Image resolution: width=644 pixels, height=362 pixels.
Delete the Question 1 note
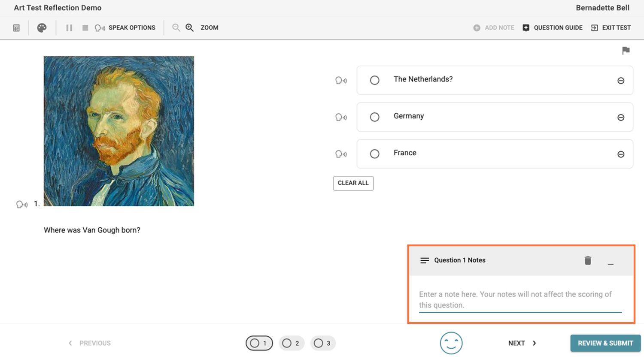(x=588, y=260)
